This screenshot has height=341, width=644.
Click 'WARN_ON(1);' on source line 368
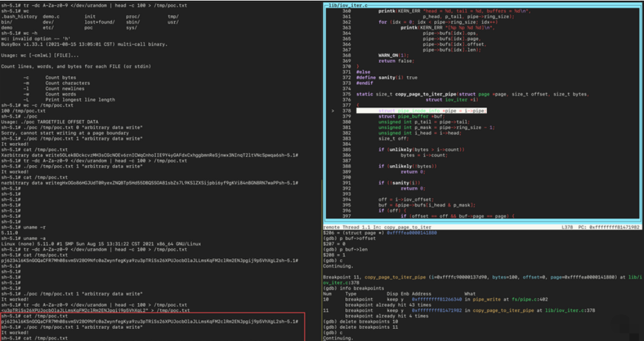tap(394, 55)
